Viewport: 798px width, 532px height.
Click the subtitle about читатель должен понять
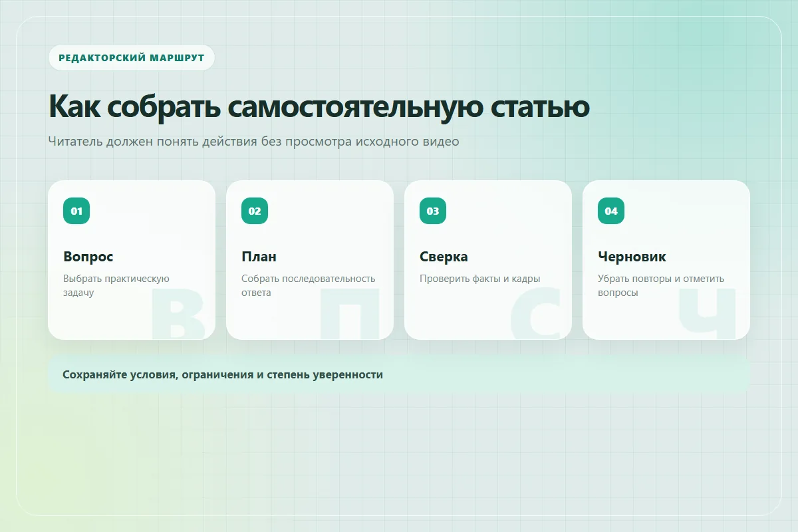click(253, 142)
